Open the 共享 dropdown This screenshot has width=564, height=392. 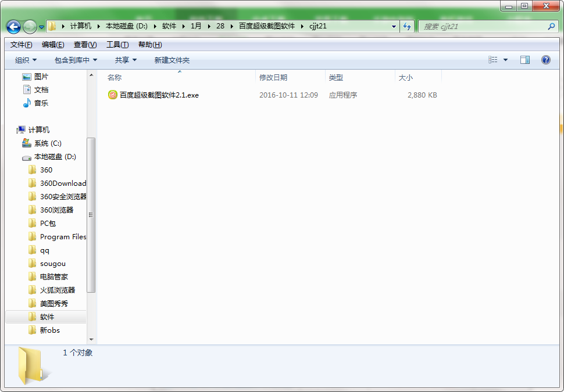tap(126, 60)
